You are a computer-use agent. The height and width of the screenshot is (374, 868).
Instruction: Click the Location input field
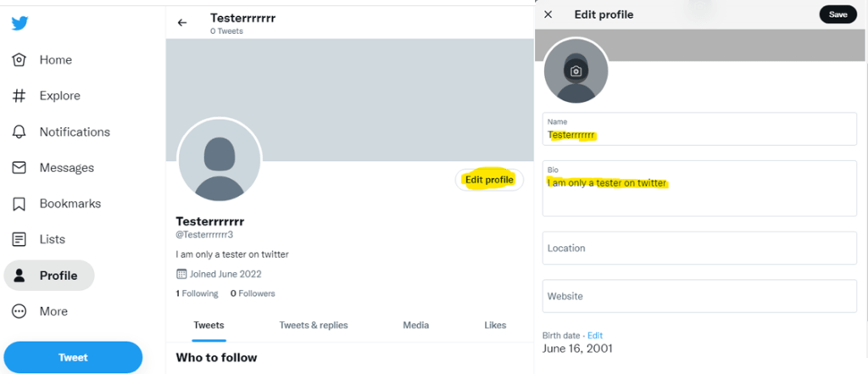[699, 248]
